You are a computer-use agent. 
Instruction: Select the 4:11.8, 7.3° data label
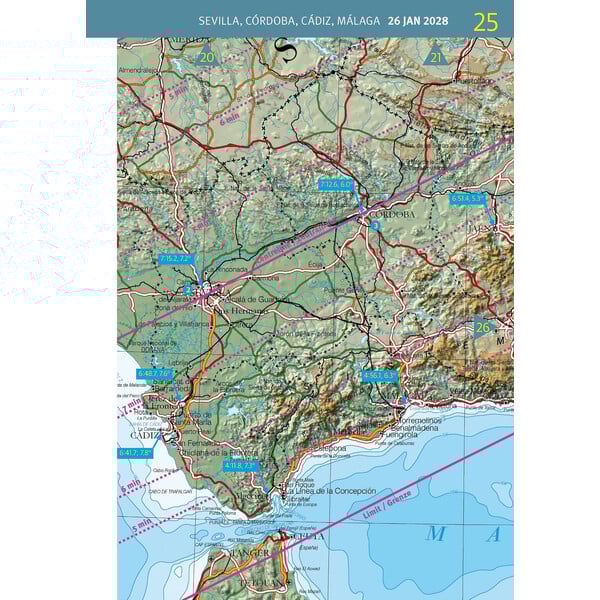tap(241, 466)
